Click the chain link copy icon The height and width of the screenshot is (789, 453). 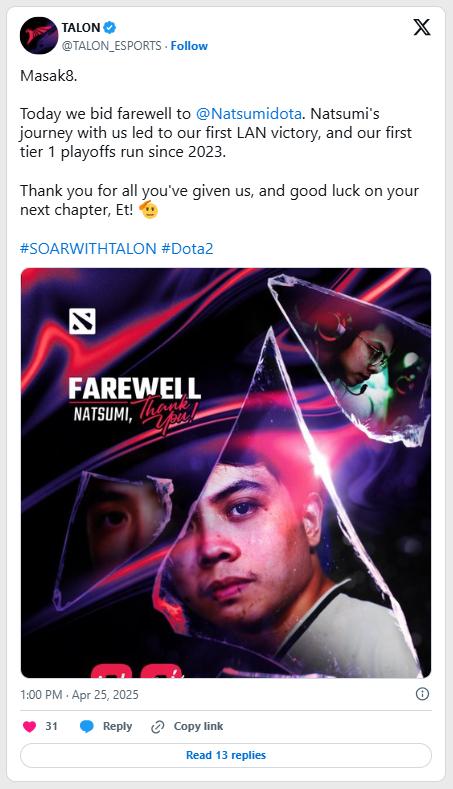coord(158,727)
